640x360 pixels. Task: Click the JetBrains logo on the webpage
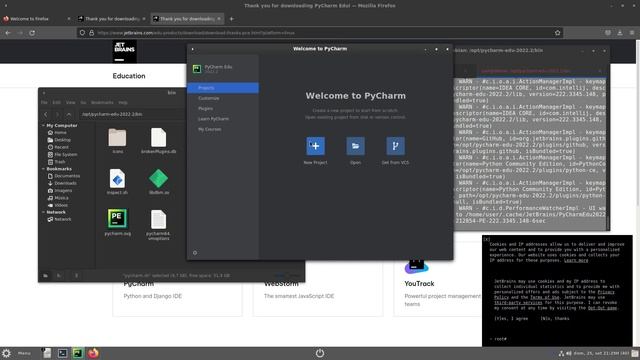pyautogui.click(x=124, y=51)
